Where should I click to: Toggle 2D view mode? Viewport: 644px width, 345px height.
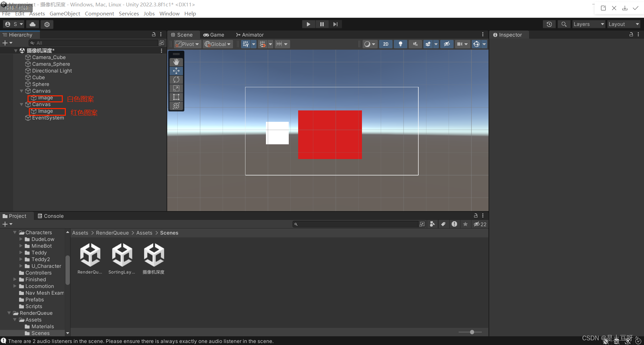coord(385,44)
